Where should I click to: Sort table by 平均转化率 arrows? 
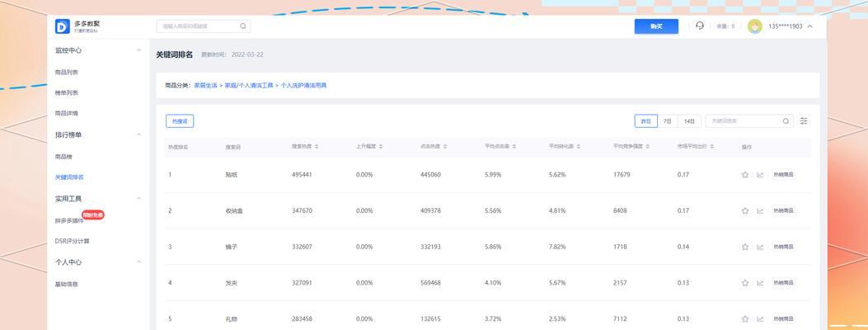[579, 147]
